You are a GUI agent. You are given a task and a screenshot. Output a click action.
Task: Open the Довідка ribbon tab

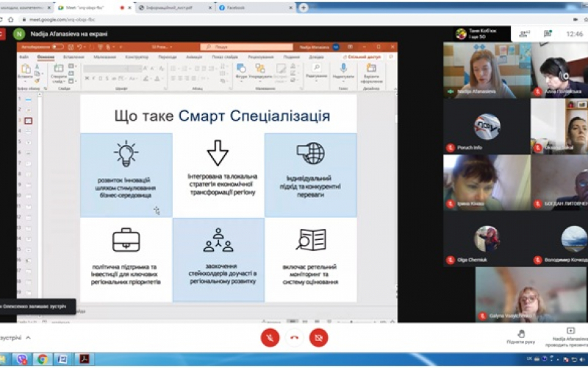(316, 57)
